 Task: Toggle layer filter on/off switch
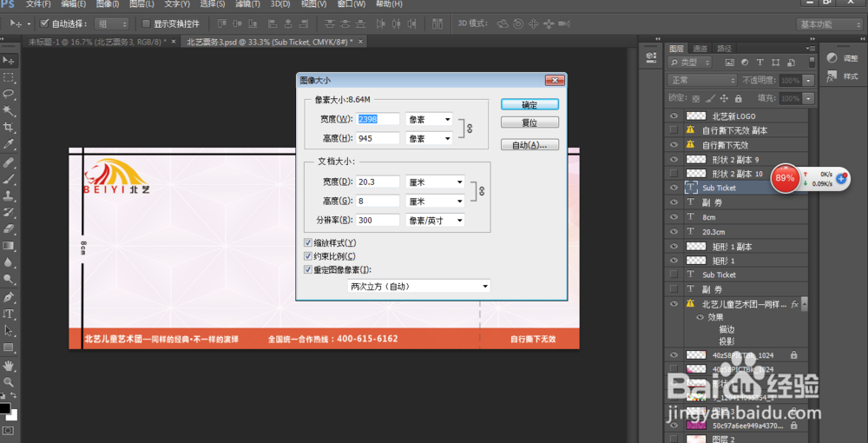[812, 63]
